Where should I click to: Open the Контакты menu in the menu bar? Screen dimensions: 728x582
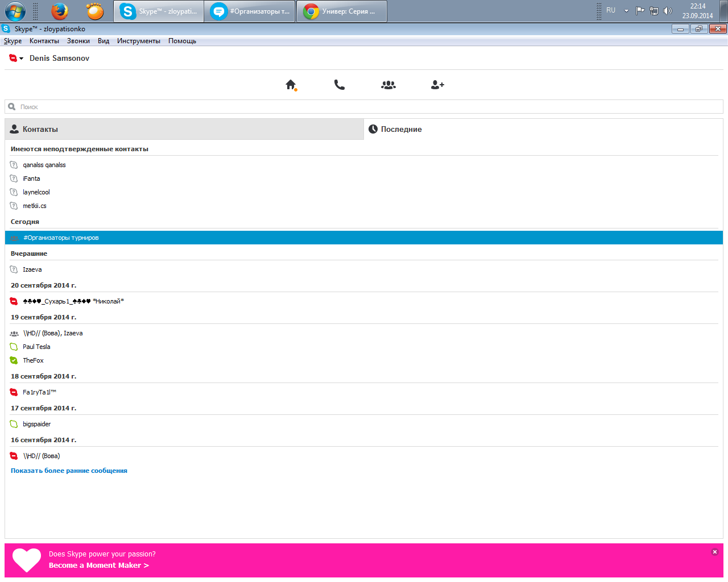click(x=44, y=41)
